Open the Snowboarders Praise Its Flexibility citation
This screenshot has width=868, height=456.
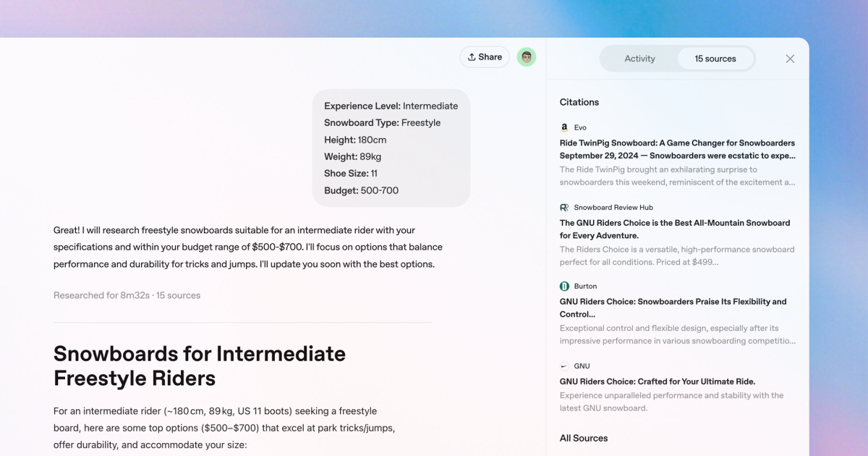(673, 308)
